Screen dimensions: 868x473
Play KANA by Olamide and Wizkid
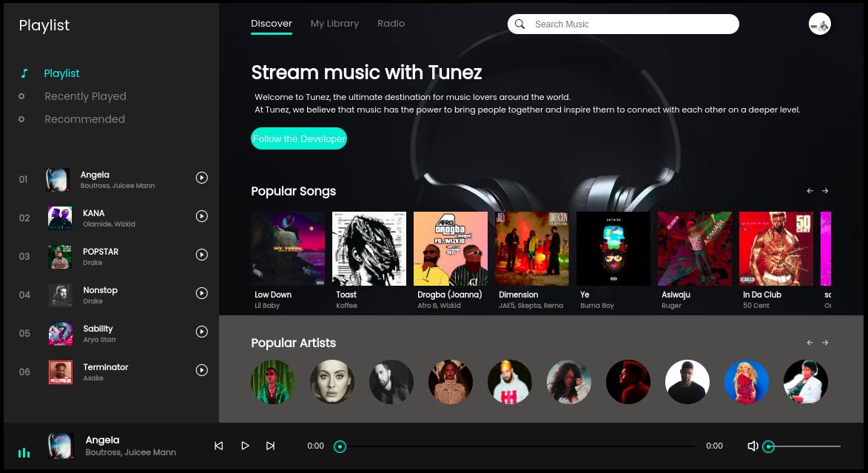[201, 216]
